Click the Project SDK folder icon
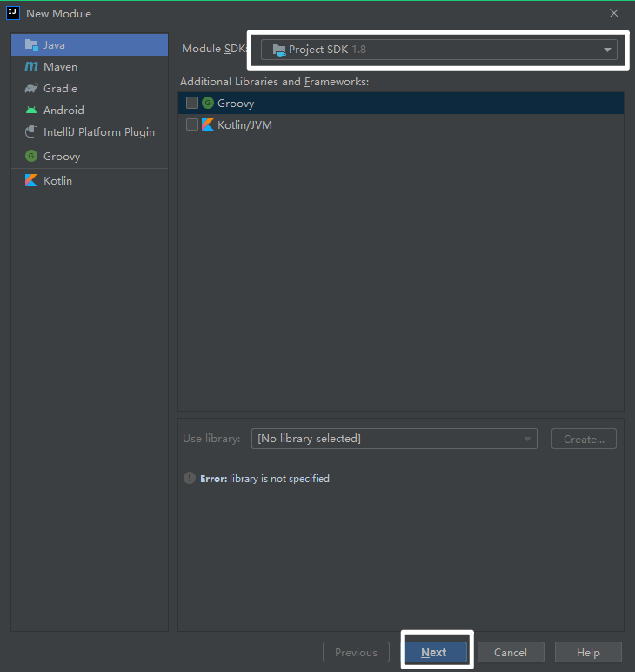The height and width of the screenshot is (672, 635). coord(279,50)
